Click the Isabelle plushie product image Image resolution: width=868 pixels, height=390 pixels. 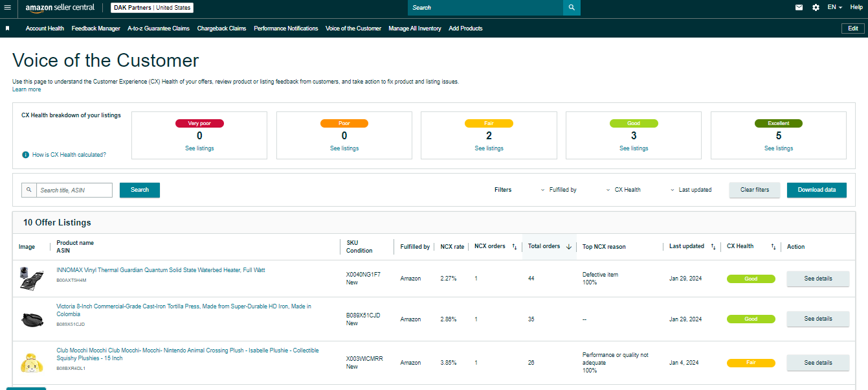tap(31, 363)
